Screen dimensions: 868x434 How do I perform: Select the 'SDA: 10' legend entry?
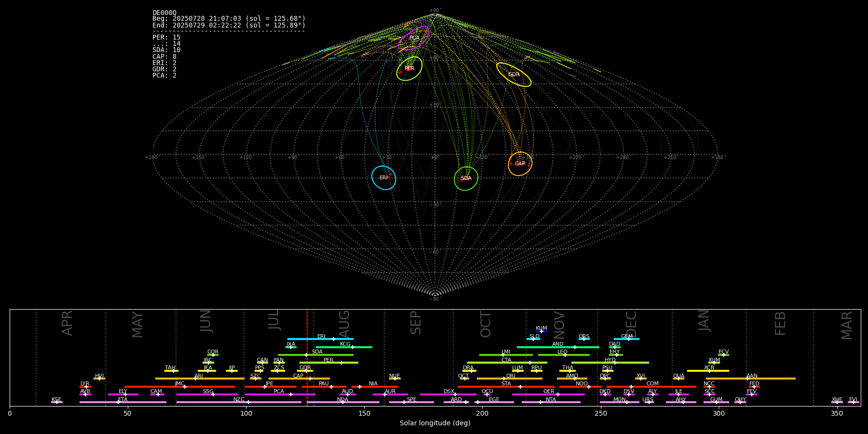(x=166, y=50)
